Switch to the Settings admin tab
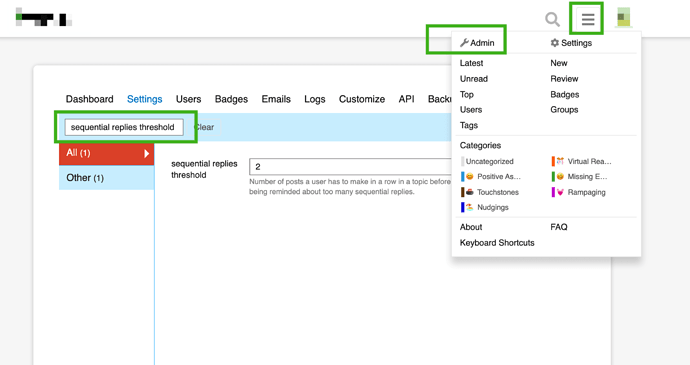The height and width of the screenshot is (365, 690). tap(144, 99)
